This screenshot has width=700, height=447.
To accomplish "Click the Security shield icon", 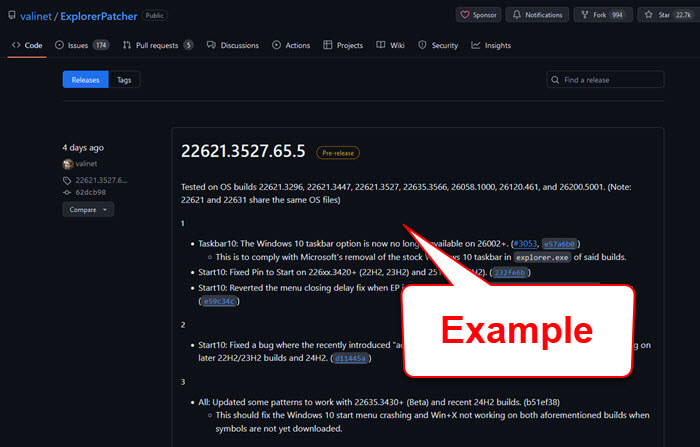I will (422, 45).
